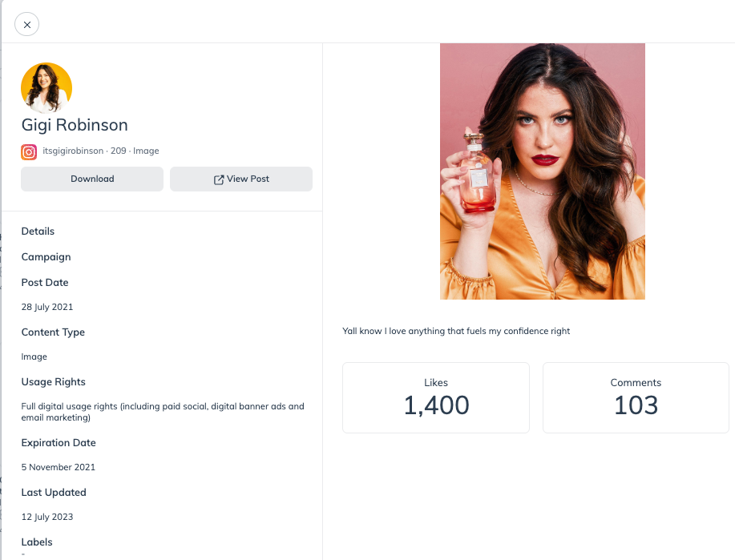Click Expiration Date value 5 November 2021
The image size is (735, 560).
click(x=59, y=467)
